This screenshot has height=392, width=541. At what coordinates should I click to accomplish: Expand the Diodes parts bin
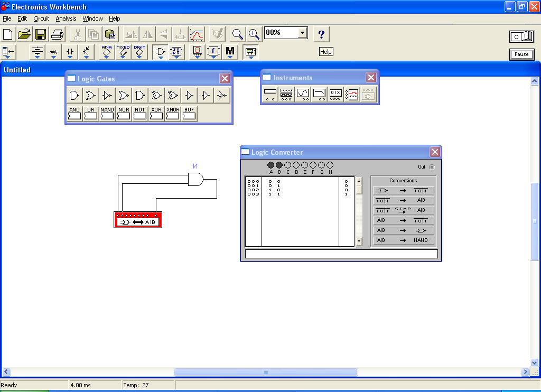[x=70, y=52]
